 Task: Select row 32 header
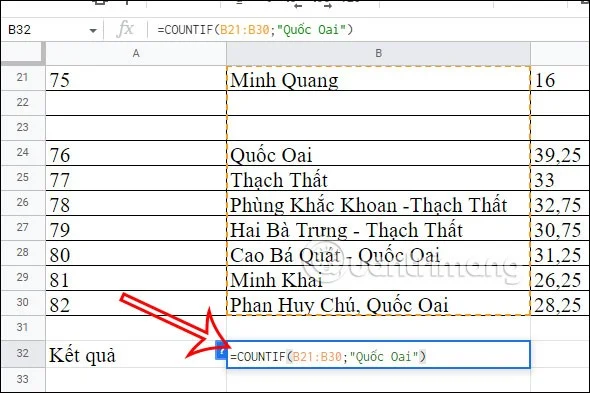tap(23, 353)
